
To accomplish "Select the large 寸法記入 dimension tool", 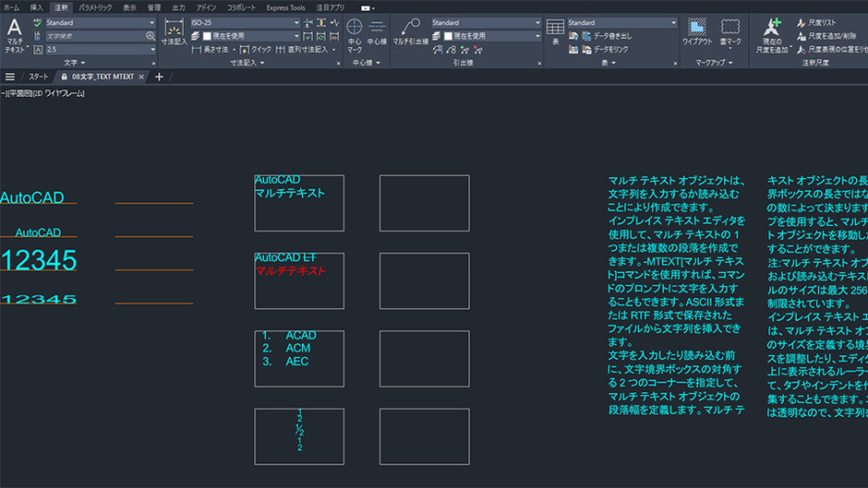I will (174, 32).
